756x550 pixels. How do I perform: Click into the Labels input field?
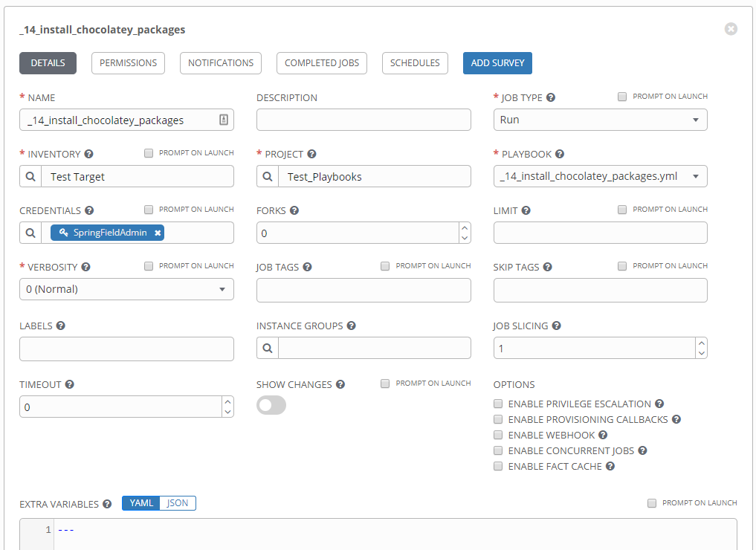[126, 349]
